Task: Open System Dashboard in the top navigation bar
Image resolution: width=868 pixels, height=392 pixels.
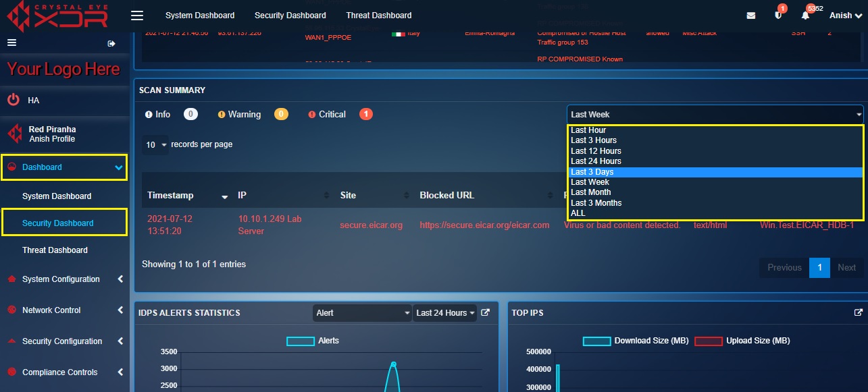Action: [x=200, y=16]
